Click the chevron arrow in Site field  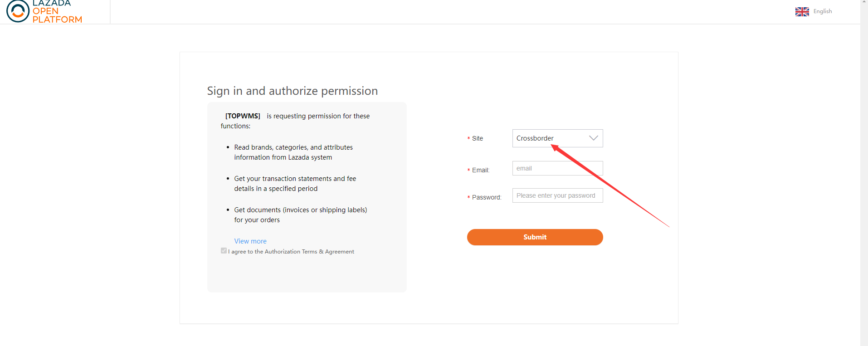pos(593,138)
